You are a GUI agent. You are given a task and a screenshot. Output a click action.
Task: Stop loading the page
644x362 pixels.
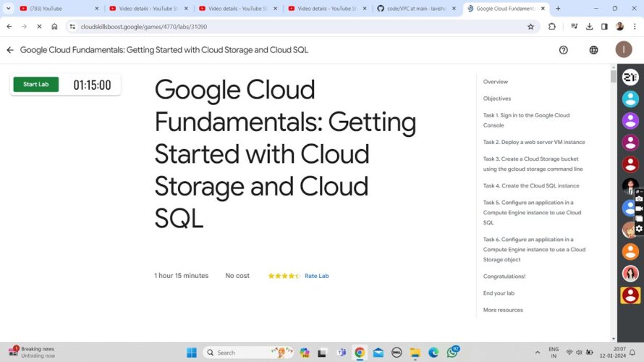(39, 27)
